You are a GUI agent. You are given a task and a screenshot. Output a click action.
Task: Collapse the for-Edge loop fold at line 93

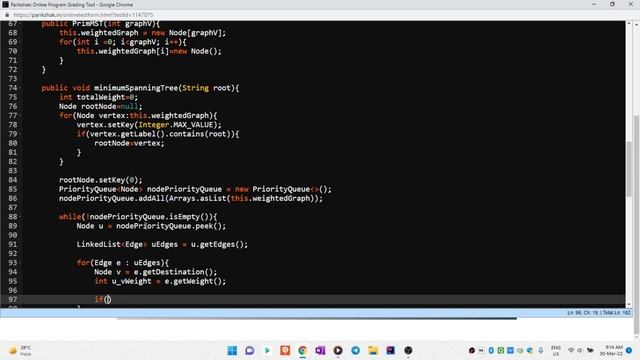[20, 262]
